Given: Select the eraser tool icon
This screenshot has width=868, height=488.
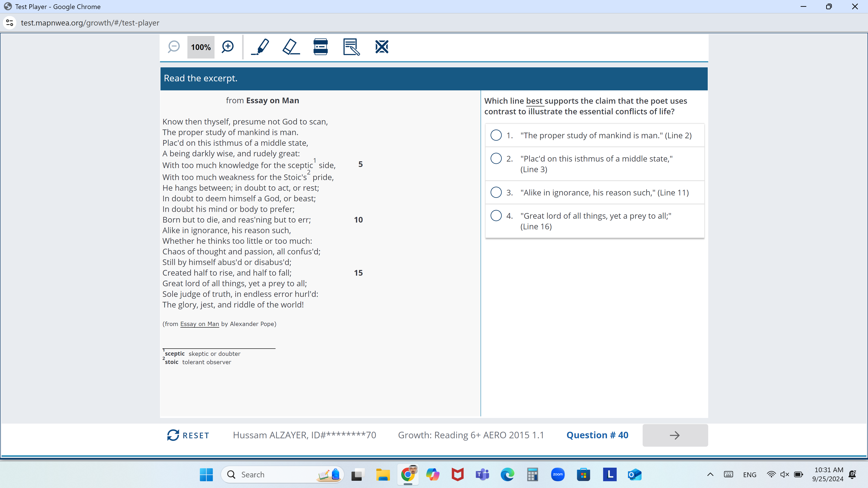Looking at the screenshot, I should click(x=290, y=47).
